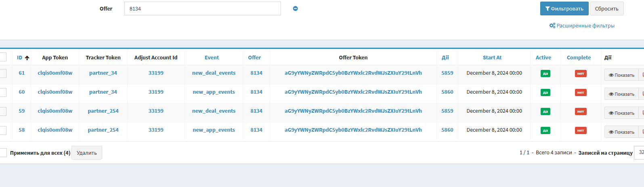Screen dimensions: 644x187
Task: Open record ID 61 link
Action: pyautogui.click(x=22, y=73)
